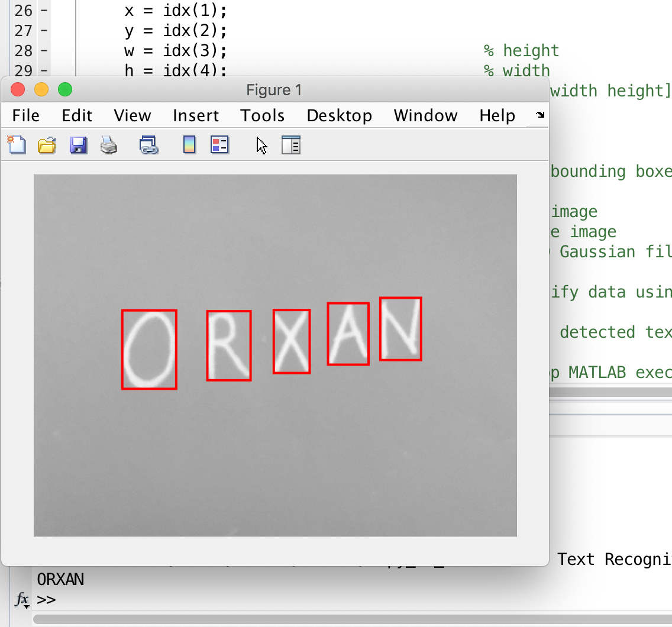The width and height of the screenshot is (672, 627).
Task: Open the Desktop menu
Action: pos(339,116)
